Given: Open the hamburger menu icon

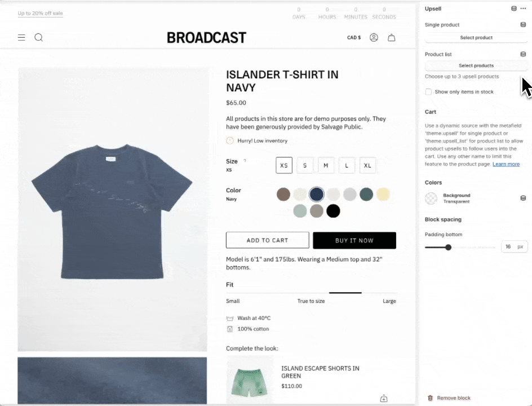Looking at the screenshot, I should tap(21, 37).
